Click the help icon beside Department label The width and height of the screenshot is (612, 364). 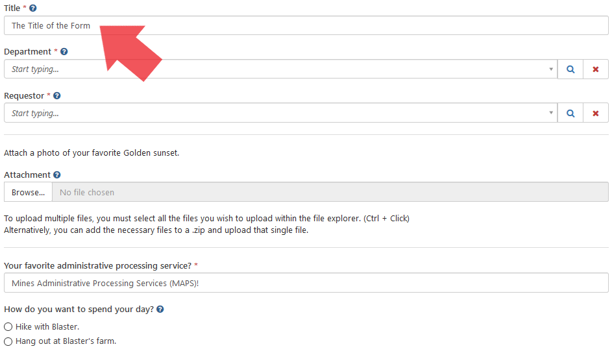point(64,52)
